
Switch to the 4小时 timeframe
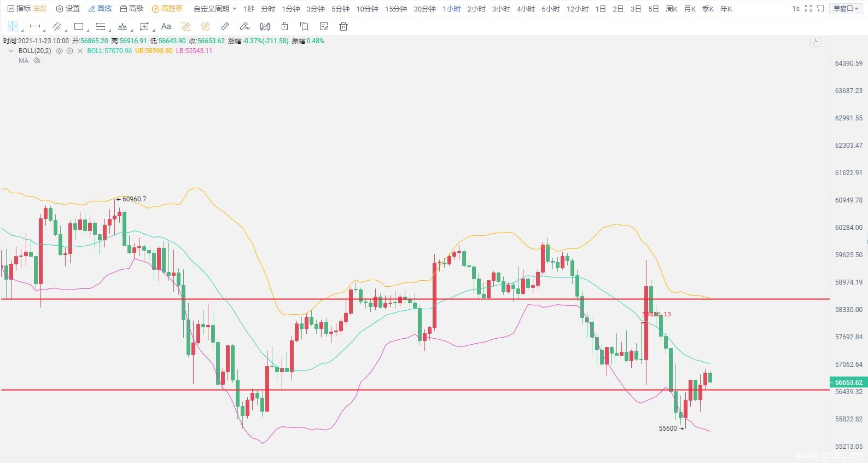pyautogui.click(x=526, y=9)
